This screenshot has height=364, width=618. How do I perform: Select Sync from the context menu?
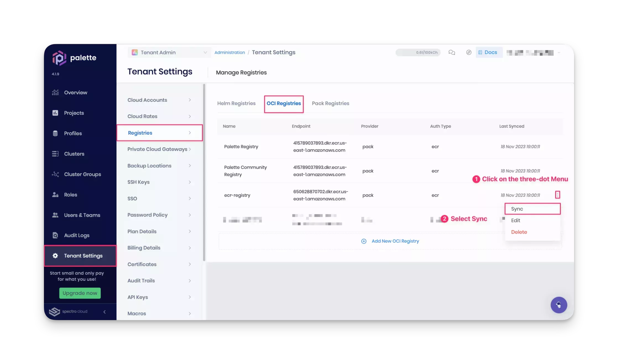coord(533,209)
